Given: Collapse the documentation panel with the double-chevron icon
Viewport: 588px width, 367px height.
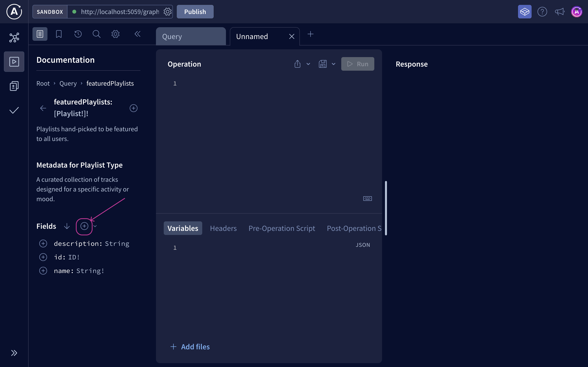Looking at the screenshot, I should (137, 34).
